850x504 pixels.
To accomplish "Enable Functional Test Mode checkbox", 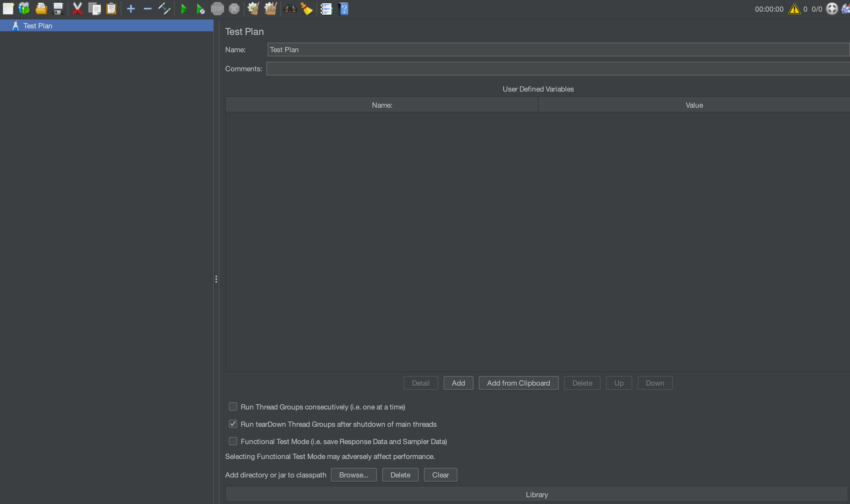I will coord(233,441).
